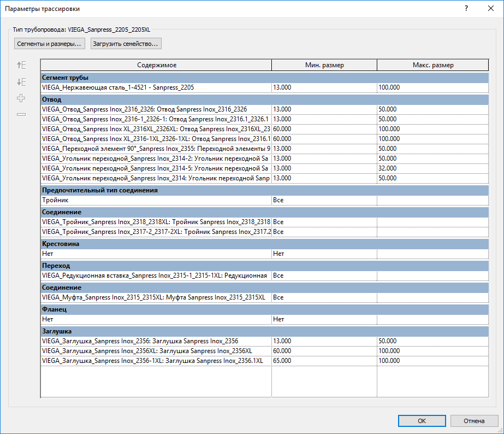The width and height of the screenshot is (504, 434).
Task: Click the Макс. размер column header
Action: [x=432, y=65]
